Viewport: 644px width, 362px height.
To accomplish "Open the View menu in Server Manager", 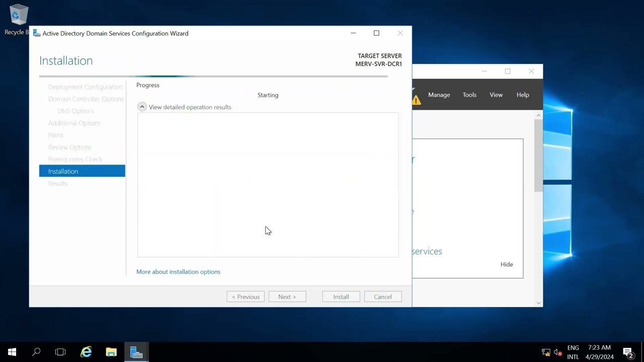I will [496, 95].
